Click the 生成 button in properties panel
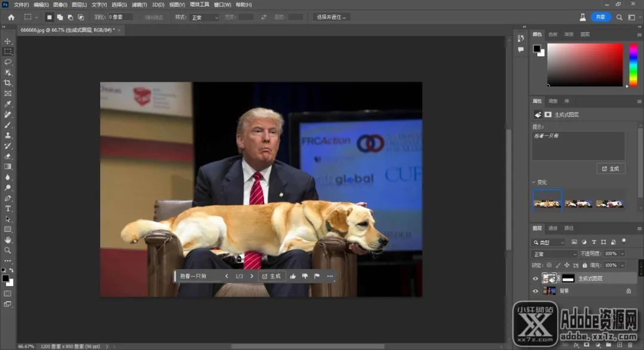Screen dimensions: 644x350 611,169
